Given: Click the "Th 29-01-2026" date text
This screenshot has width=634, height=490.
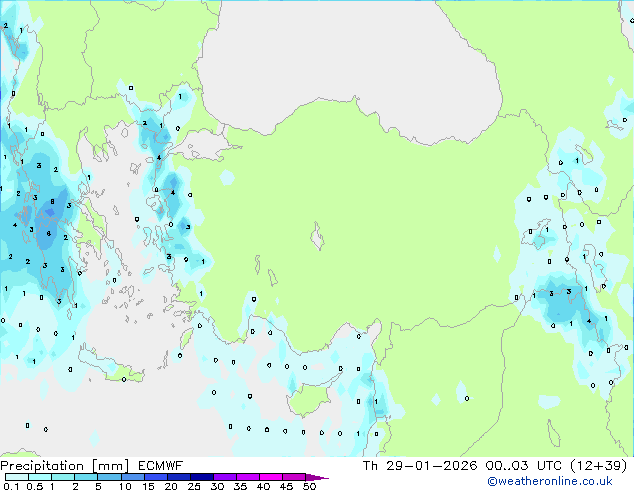Looking at the screenshot, I should (x=420, y=466).
